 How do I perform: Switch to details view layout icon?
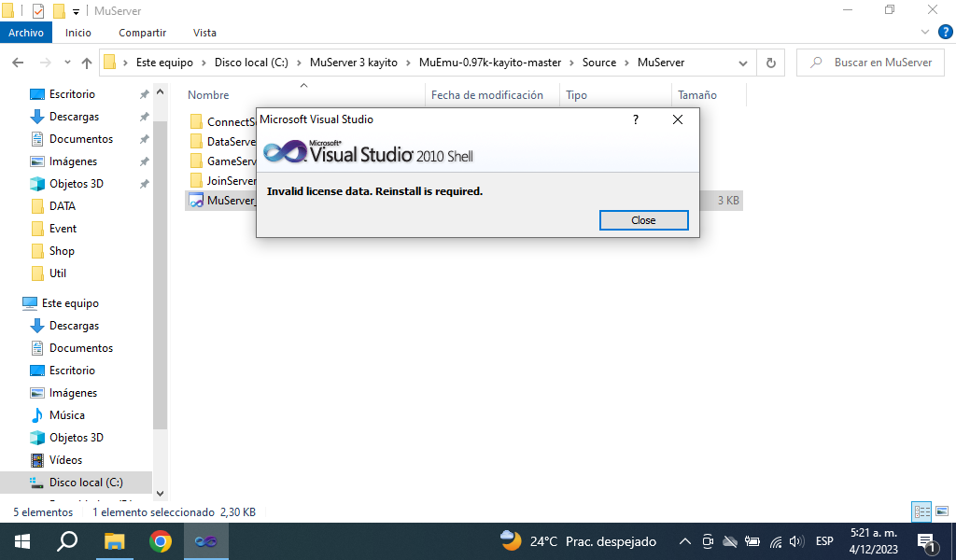click(x=921, y=511)
